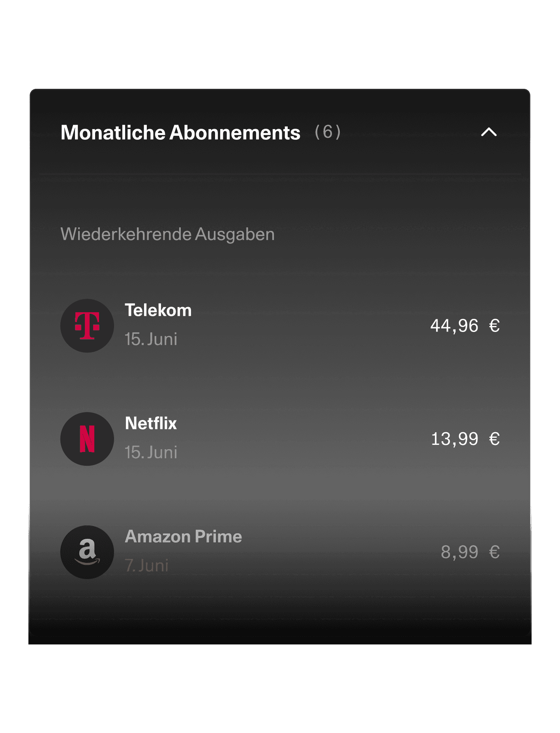
Task: Click the empty middle of the Telekom row
Action: pyautogui.click(x=311, y=326)
